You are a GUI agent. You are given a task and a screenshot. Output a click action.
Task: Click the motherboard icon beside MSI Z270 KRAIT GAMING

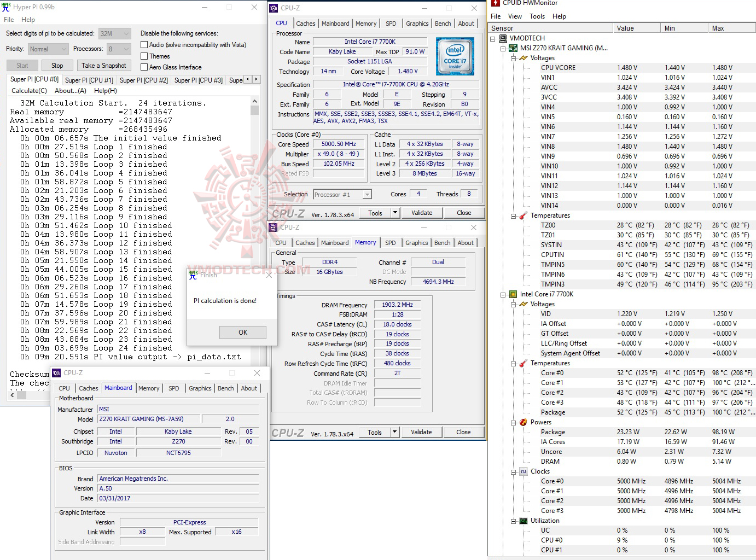pyautogui.click(x=513, y=48)
